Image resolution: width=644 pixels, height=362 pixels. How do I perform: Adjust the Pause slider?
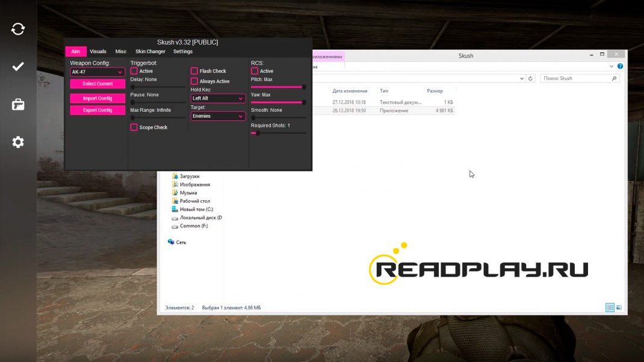158,102
